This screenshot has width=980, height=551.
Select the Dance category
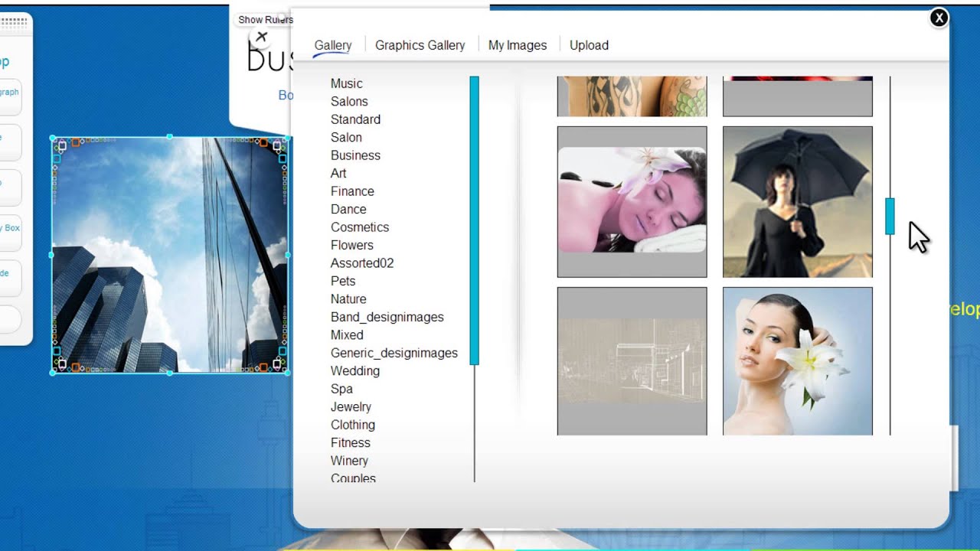348,209
